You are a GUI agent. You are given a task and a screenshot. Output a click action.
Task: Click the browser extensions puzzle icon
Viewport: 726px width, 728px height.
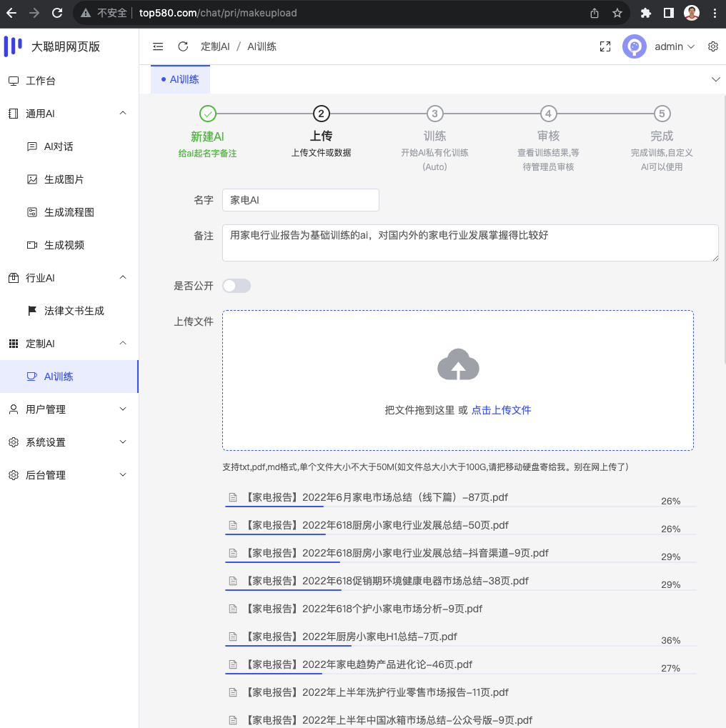click(x=644, y=12)
